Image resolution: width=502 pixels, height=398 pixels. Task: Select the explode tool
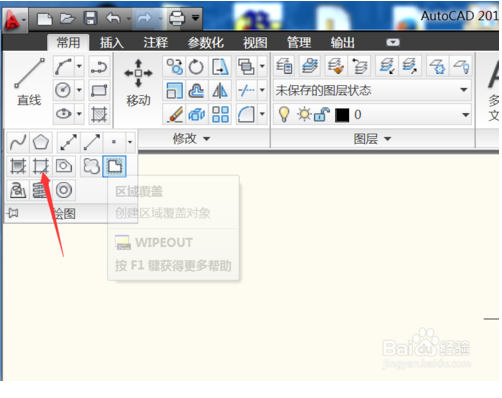point(196,114)
